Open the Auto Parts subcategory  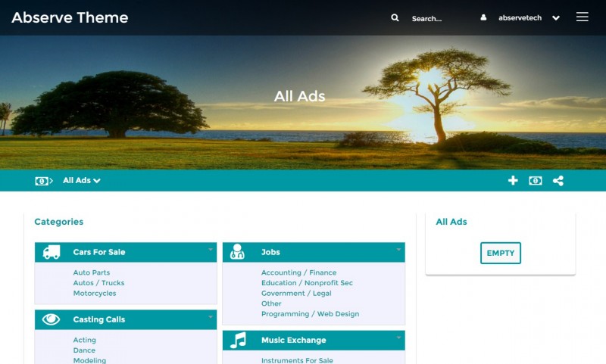point(92,272)
